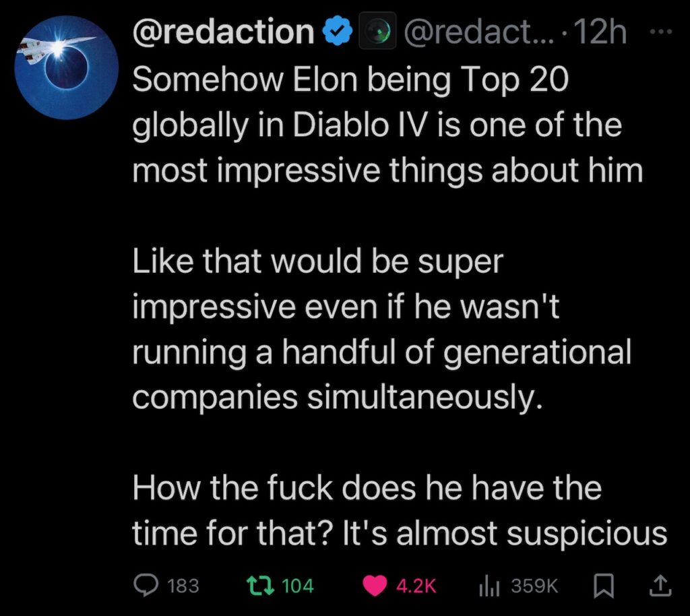Image resolution: width=690 pixels, height=616 pixels.
Task: Tap the green retweet arrows icon
Action: tap(257, 586)
